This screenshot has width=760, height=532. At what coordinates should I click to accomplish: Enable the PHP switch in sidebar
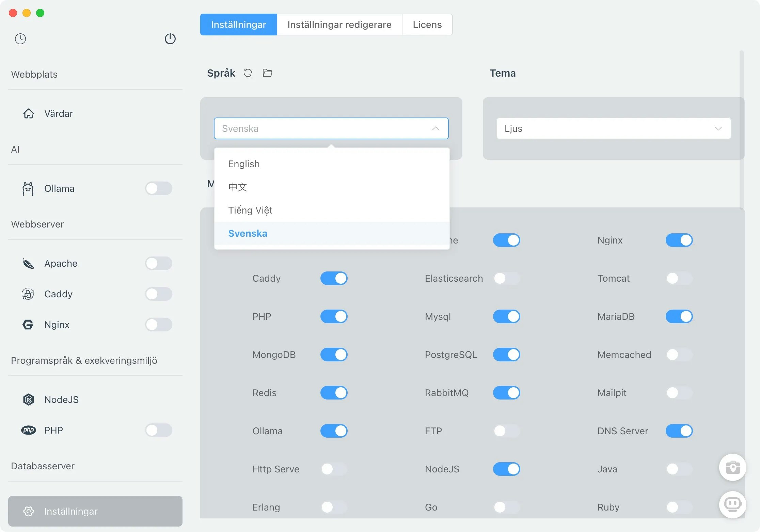159,430
